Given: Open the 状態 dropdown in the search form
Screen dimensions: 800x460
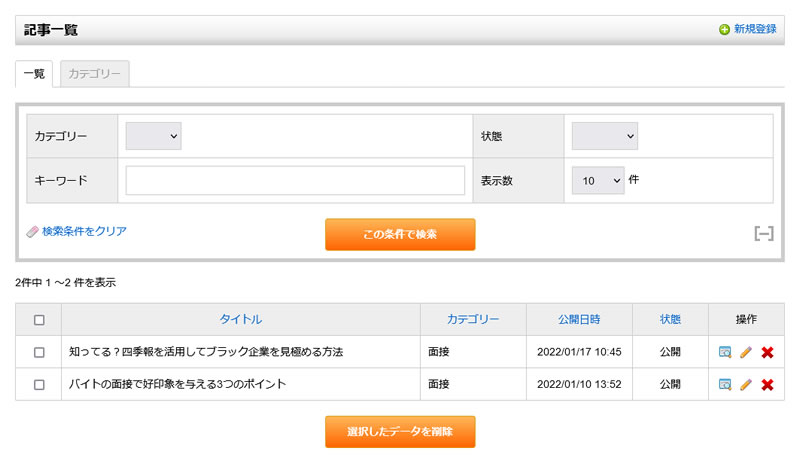Looking at the screenshot, I should [604, 136].
